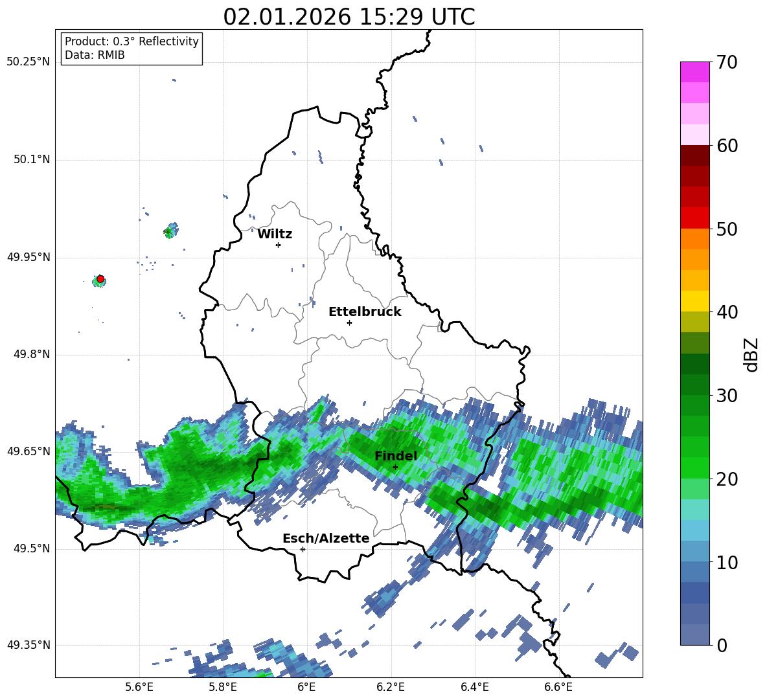Click the dBZ colorbar axis label
Image resolution: width=767 pixels, height=700 pixels.
pos(752,354)
